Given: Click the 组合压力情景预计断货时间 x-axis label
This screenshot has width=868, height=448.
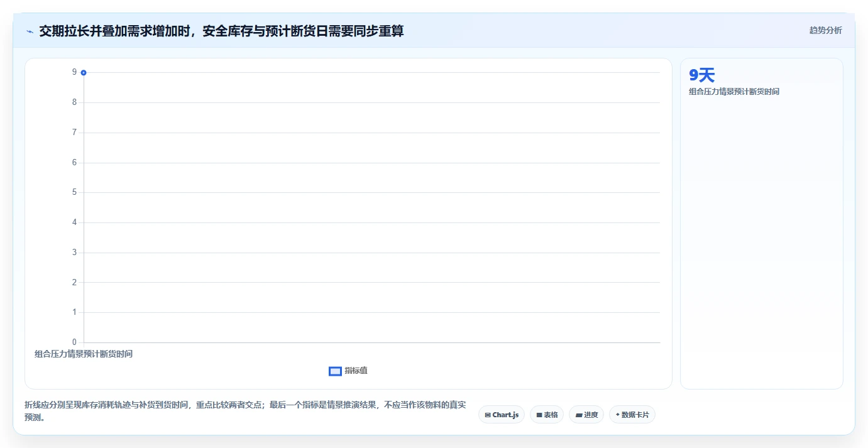Looking at the screenshot, I should pos(84,354).
